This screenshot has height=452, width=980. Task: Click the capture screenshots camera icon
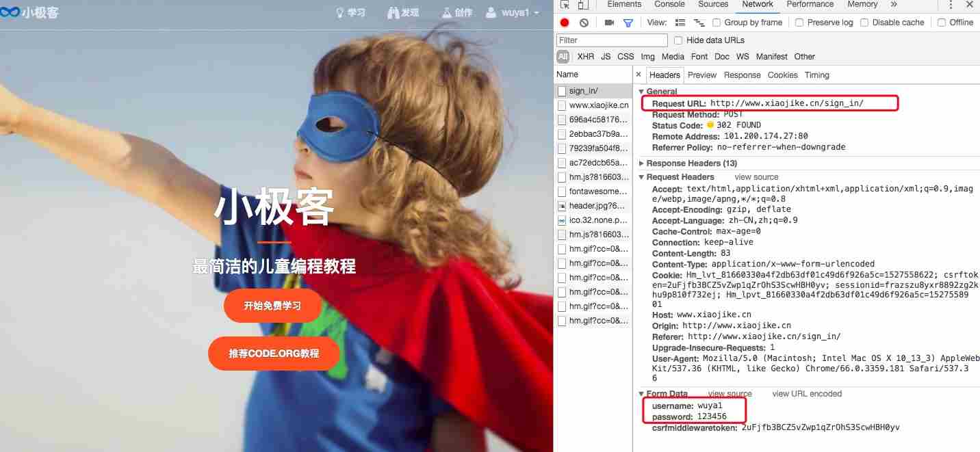tap(609, 23)
